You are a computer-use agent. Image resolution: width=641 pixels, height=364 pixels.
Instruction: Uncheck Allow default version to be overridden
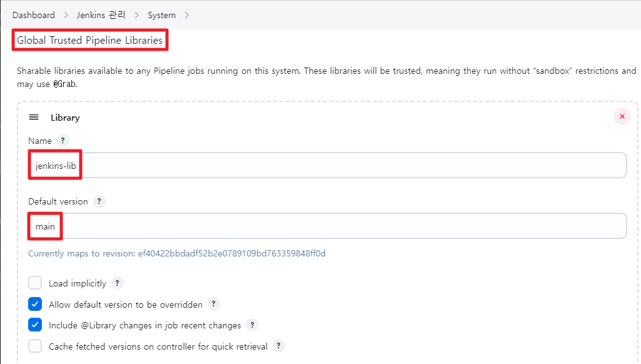(x=35, y=305)
